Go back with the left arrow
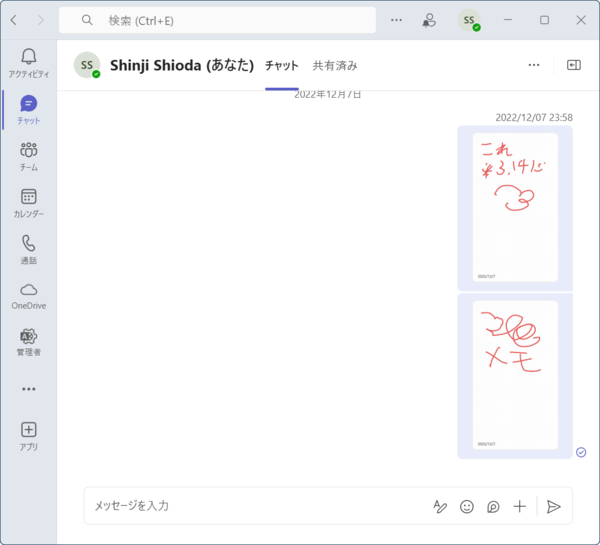The height and width of the screenshot is (545, 600). tap(14, 20)
